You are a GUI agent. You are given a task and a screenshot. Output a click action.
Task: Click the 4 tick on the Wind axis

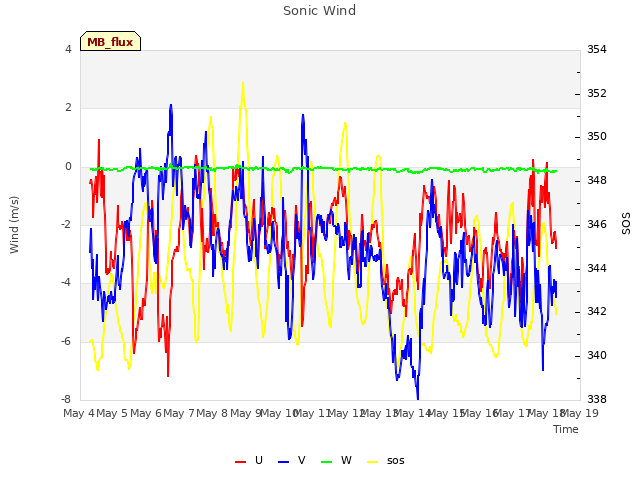click(68, 49)
